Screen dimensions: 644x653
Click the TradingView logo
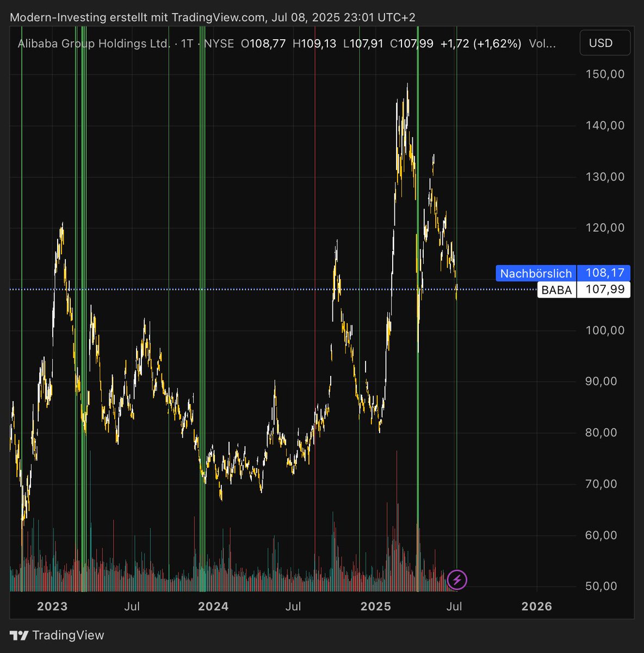[57, 635]
